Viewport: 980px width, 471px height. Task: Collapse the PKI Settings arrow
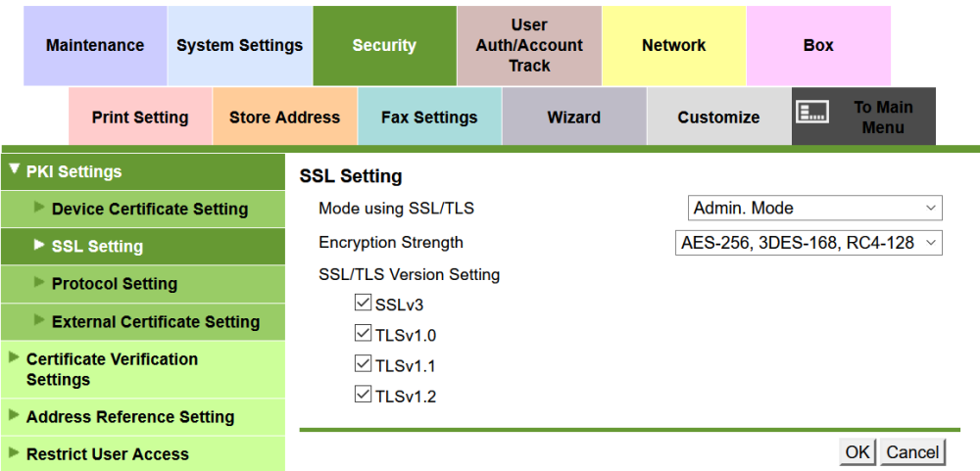click(14, 169)
